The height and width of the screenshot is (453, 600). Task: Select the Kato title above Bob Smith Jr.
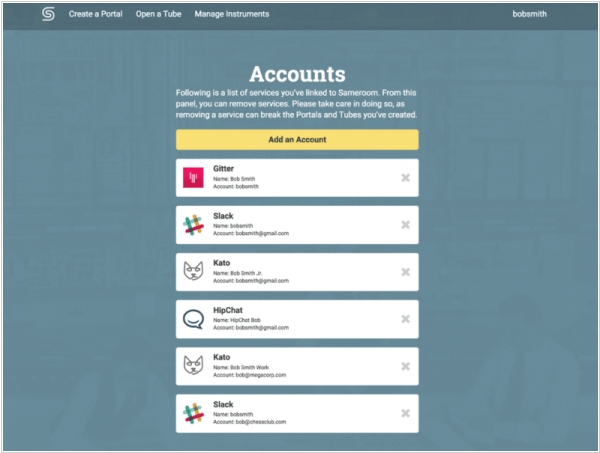coord(222,263)
